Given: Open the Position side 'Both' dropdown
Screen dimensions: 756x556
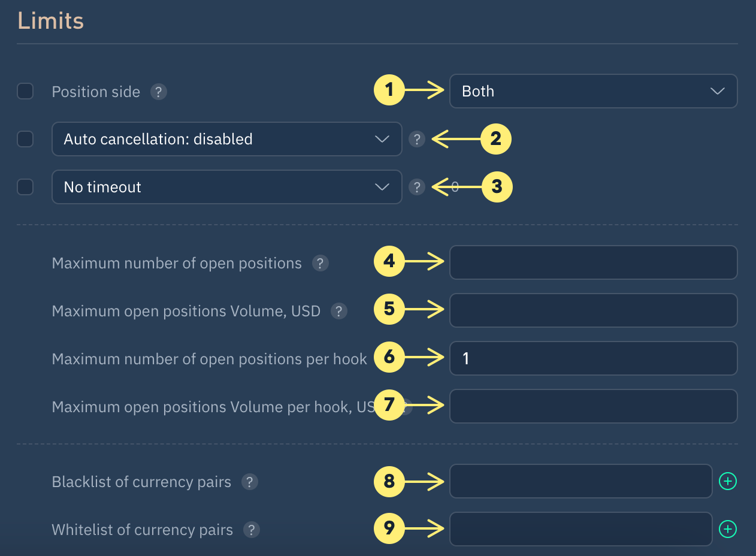Looking at the screenshot, I should [593, 91].
